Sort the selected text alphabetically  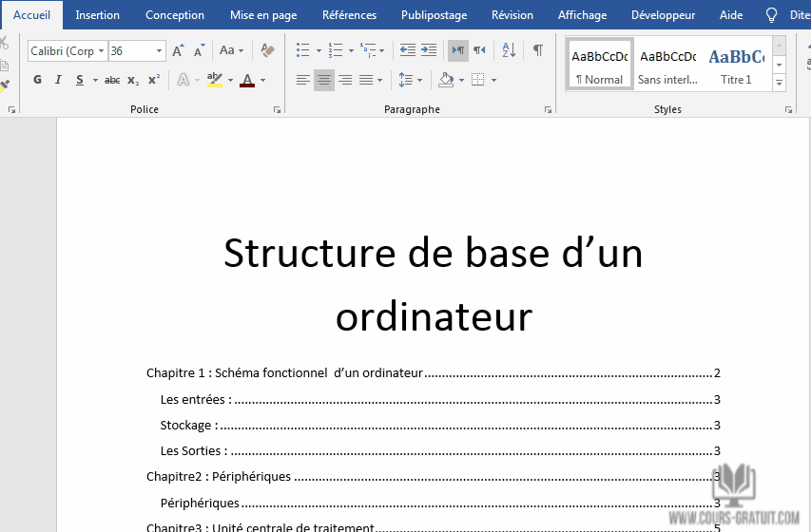pyautogui.click(x=509, y=50)
